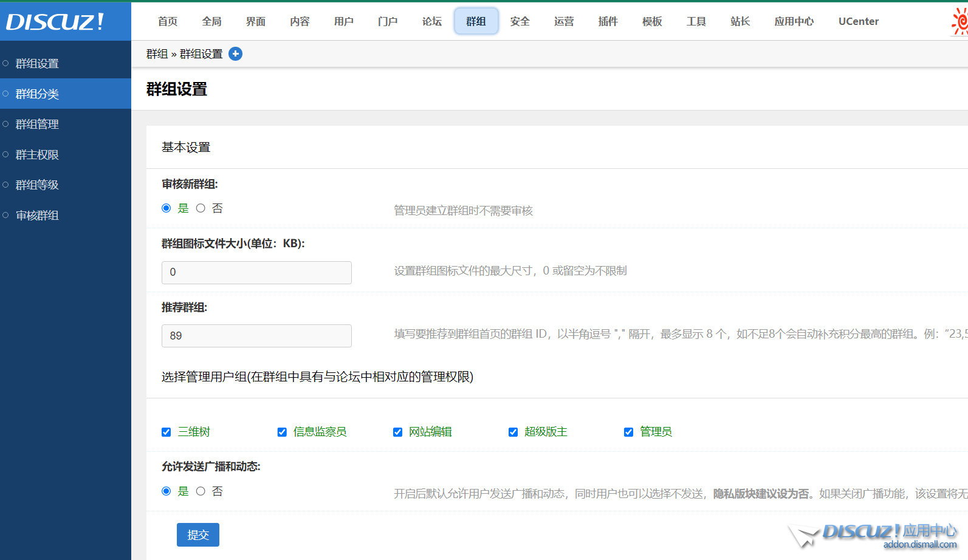Go to 群组分类 in the sidebar
The width and height of the screenshot is (968, 560).
click(x=66, y=94)
